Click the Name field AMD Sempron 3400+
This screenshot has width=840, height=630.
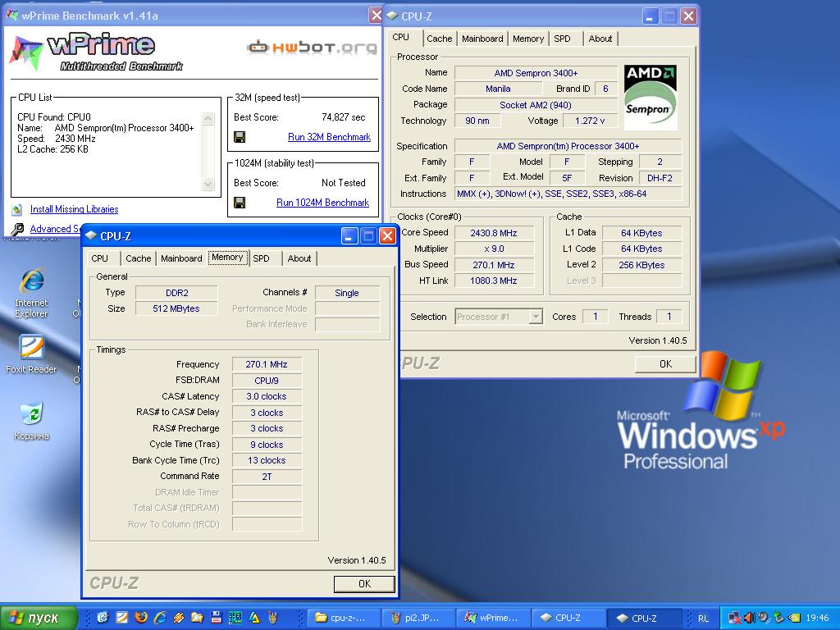pyautogui.click(x=536, y=73)
